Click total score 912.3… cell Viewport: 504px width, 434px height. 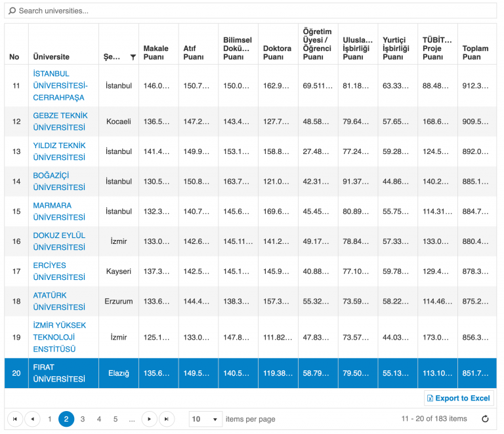click(x=477, y=86)
